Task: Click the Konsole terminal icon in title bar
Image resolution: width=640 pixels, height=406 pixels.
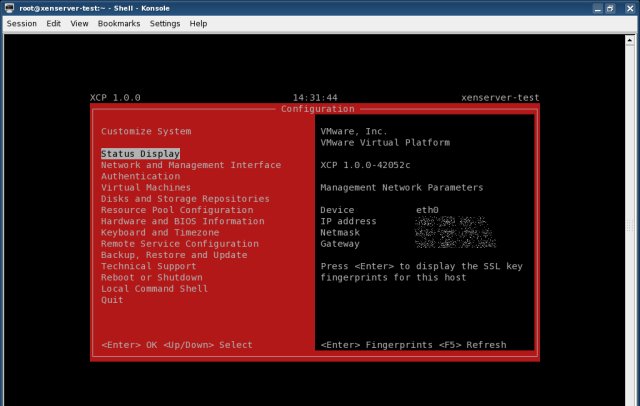Action: coord(9,8)
